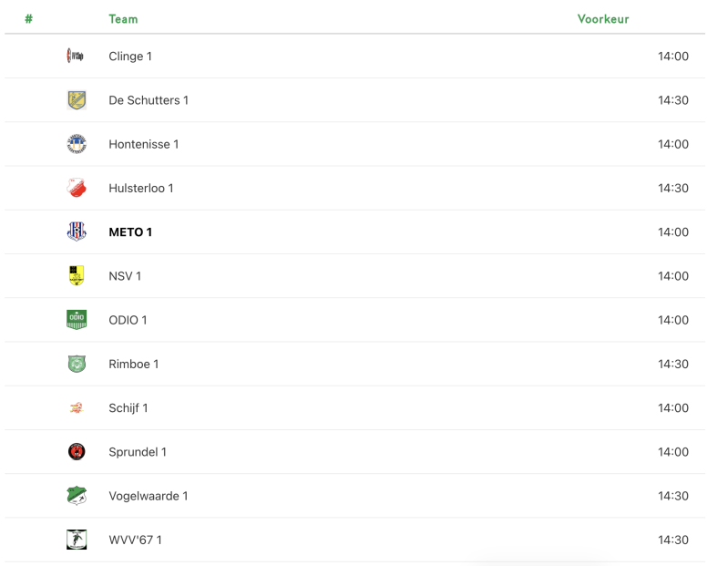The width and height of the screenshot is (728, 566).
Task: Select the De Schutters yellow shield logo
Action: [77, 100]
